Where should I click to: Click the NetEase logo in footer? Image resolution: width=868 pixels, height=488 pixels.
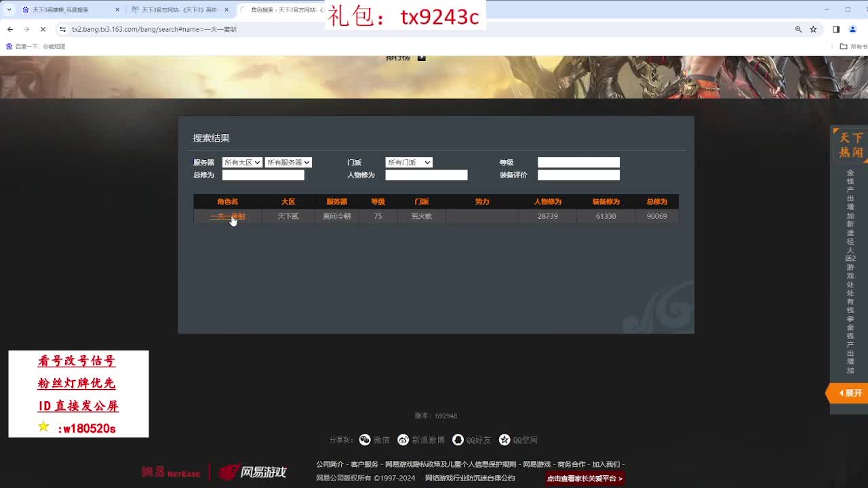click(x=171, y=472)
